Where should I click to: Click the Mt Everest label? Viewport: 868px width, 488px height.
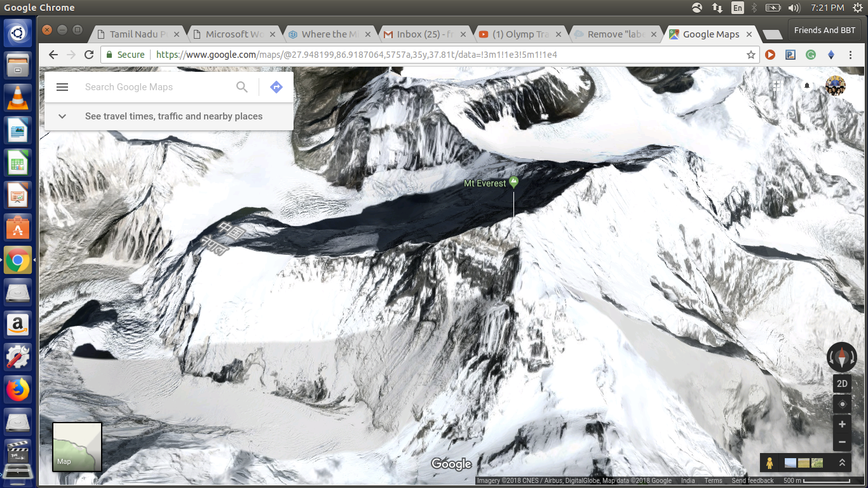click(485, 184)
